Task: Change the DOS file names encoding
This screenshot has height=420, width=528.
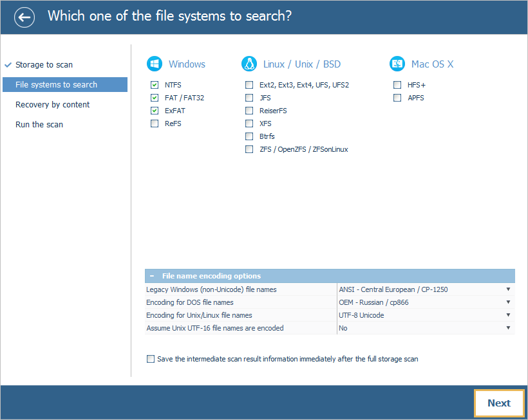Action: [x=508, y=302]
